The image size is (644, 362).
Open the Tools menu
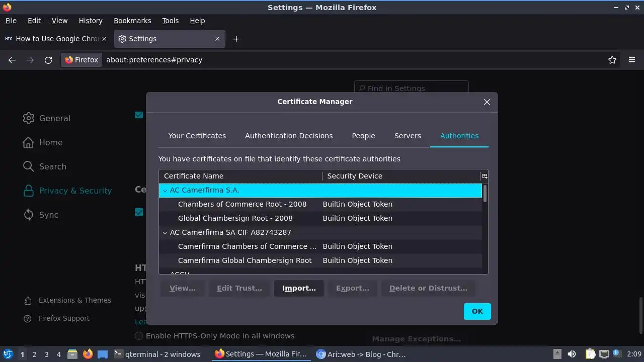coord(170,21)
